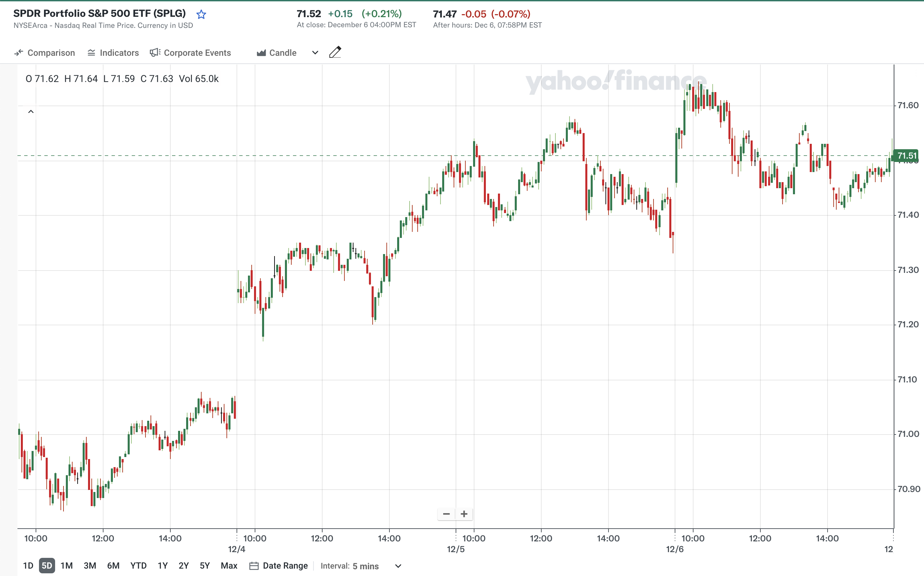This screenshot has width=924, height=576.
Task: Select the drawing pencil tool
Action: click(335, 52)
